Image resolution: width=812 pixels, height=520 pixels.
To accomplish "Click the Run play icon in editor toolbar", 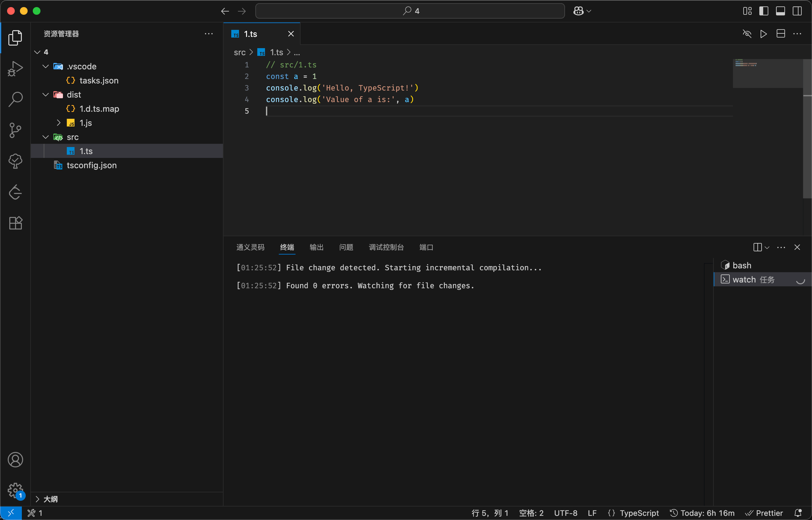I will 764,34.
